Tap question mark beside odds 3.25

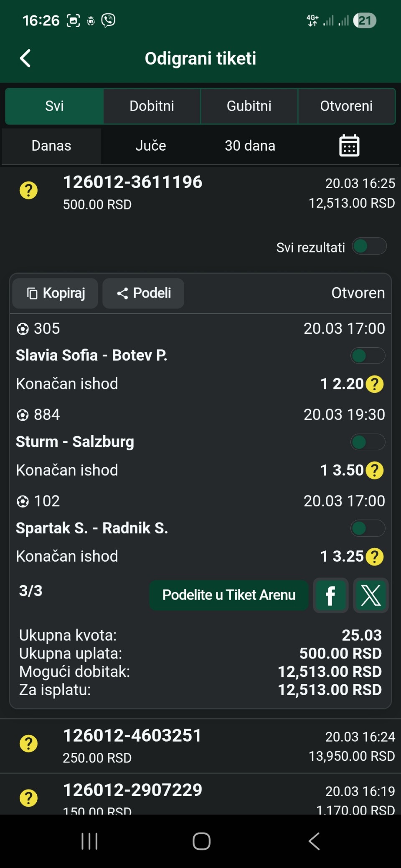point(375,557)
